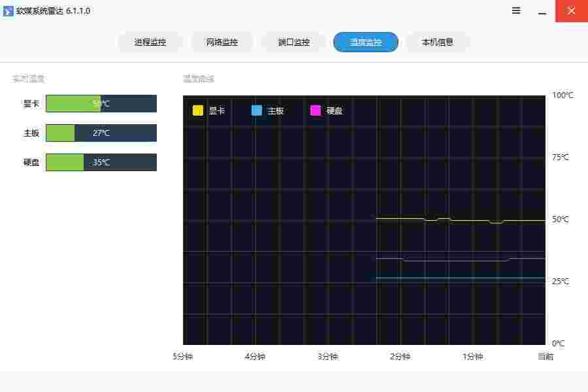Viewport: 588px width, 392px height.
Task: Switch to the 进程监控 tab
Action: [150, 42]
